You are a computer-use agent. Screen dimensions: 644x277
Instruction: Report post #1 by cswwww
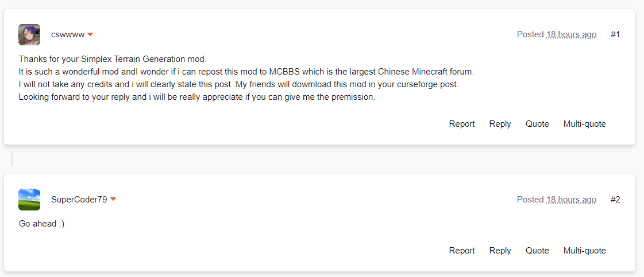point(462,124)
